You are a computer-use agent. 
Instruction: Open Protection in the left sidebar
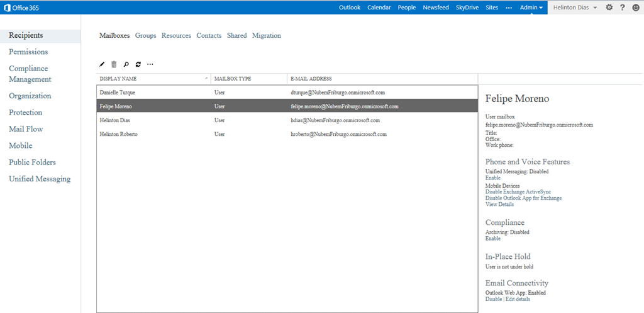25,113
